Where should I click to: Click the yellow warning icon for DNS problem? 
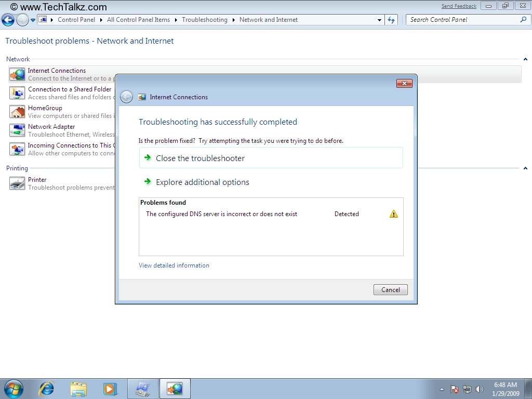click(394, 214)
